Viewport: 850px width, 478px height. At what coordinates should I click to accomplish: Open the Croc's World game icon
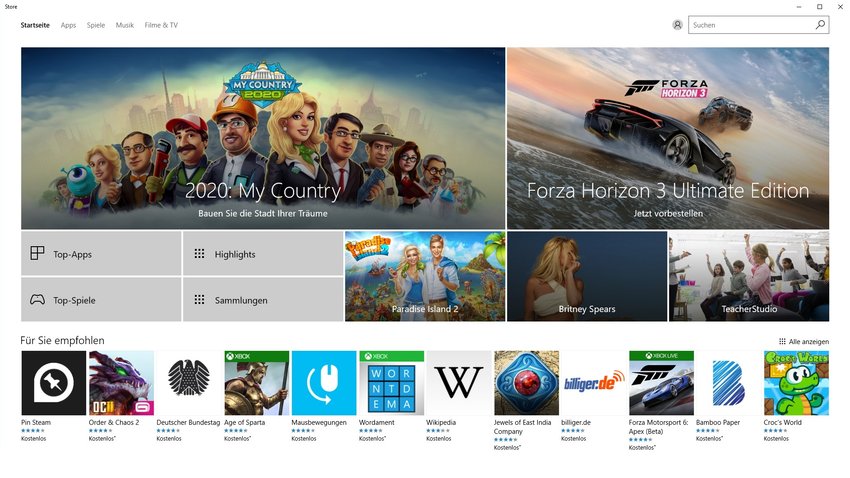click(x=796, y=383)
